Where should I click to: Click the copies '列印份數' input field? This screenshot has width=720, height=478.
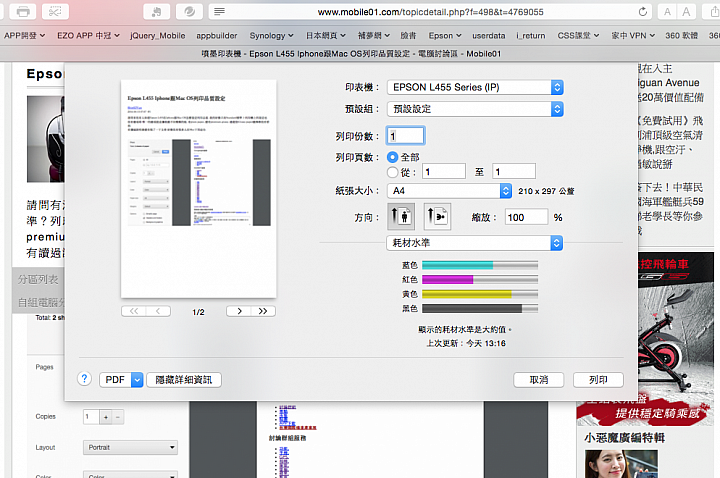tap(405, 136)
